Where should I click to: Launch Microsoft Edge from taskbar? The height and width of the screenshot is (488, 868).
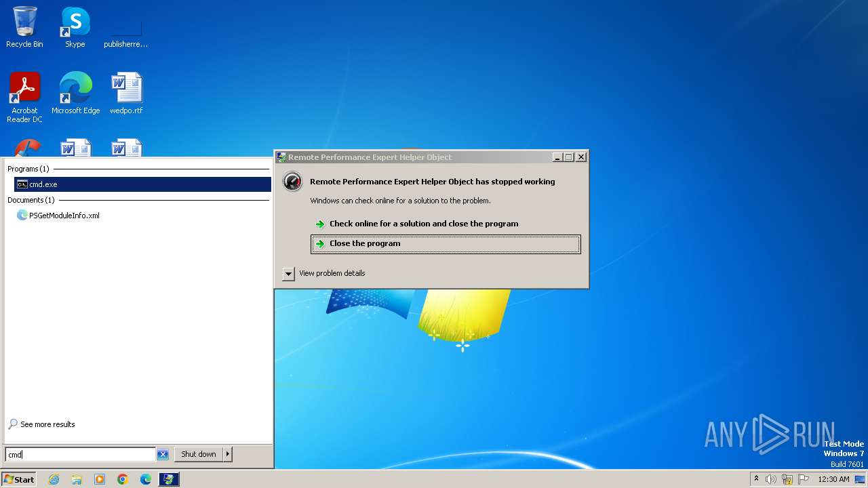coord(146,479)
